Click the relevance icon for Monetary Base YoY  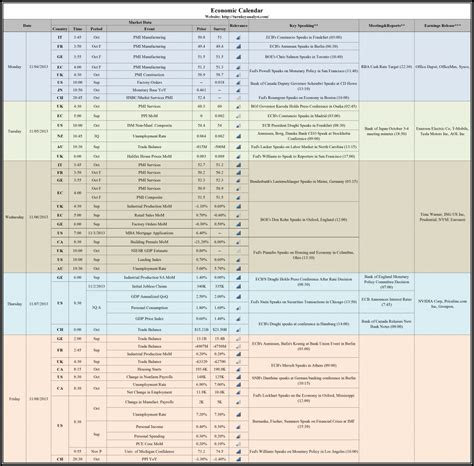(x=238, y=90)
